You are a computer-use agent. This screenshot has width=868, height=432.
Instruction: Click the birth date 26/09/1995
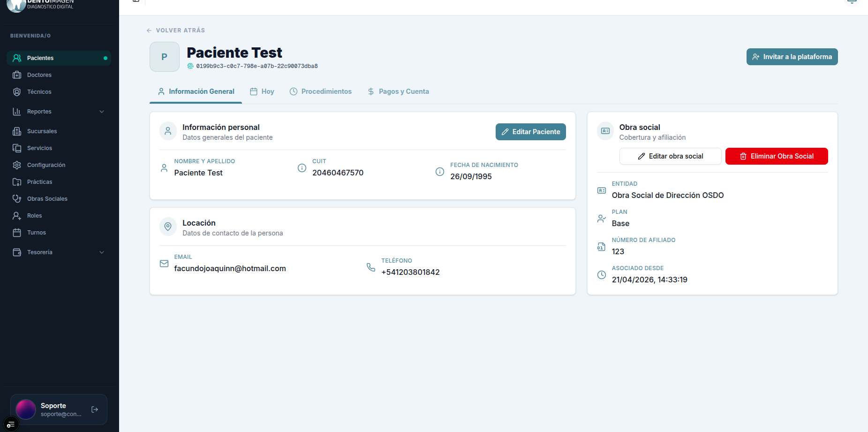tap(471, 177)
